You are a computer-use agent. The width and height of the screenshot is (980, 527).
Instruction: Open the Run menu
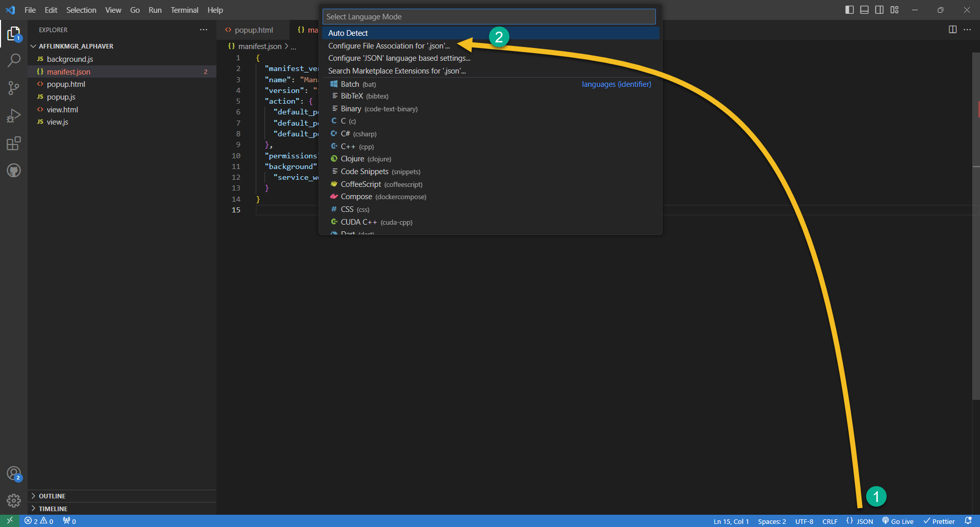pos(155,10)
